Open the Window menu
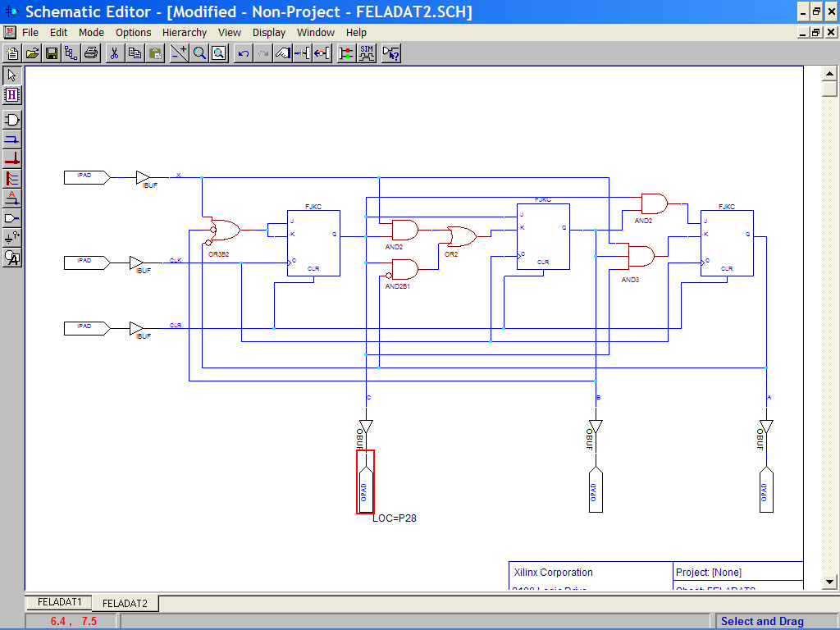The height and width of the screenshot is (630, 840). pos(316,33)
